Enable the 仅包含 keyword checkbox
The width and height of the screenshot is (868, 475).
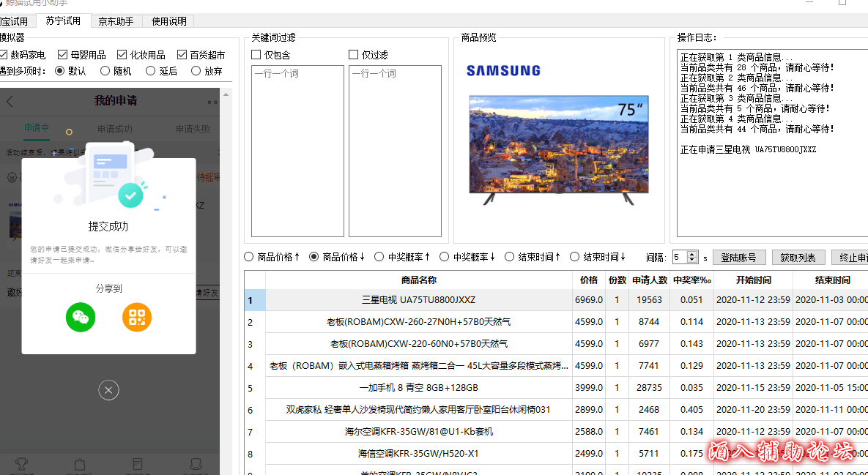[x=256, y=55]
